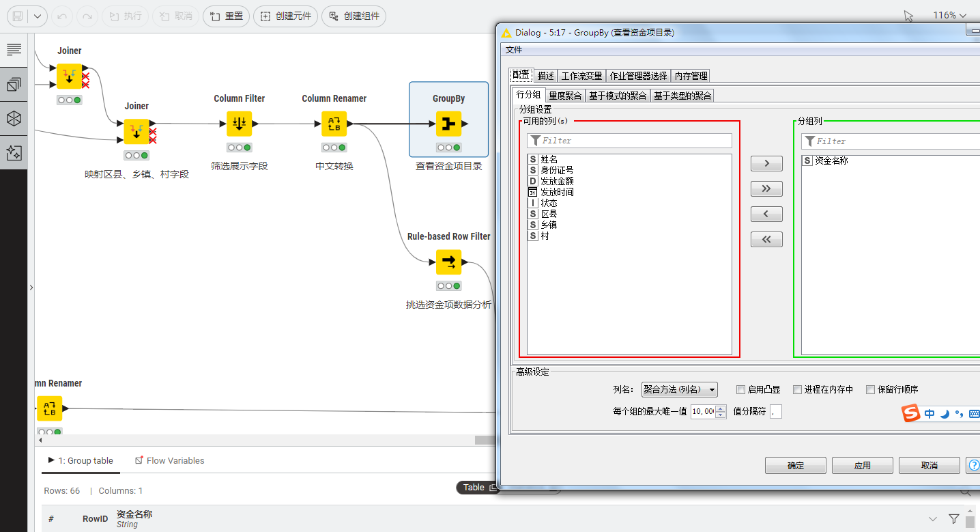Open the Column Renamer node
This screenshot has height=532, width=980.
pyautogui.click(x=334, y=124)
